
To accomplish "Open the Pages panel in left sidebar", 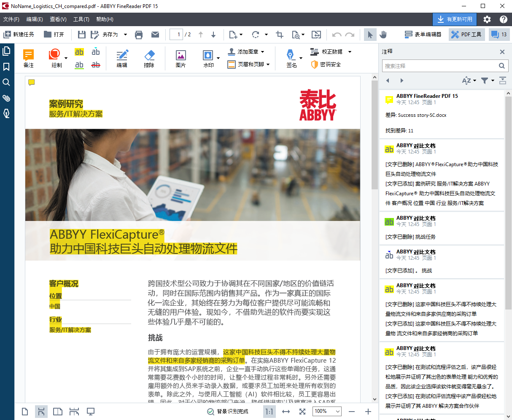I will pos(6,51).
